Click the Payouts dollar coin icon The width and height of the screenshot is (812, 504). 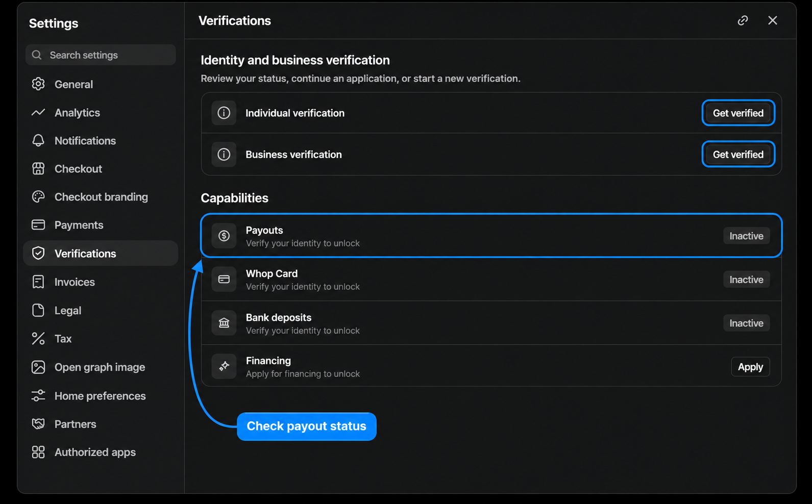(224, 236)
